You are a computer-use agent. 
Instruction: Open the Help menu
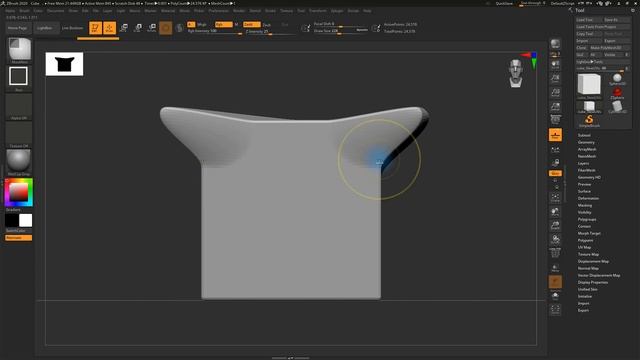click(x=367, y=11)
